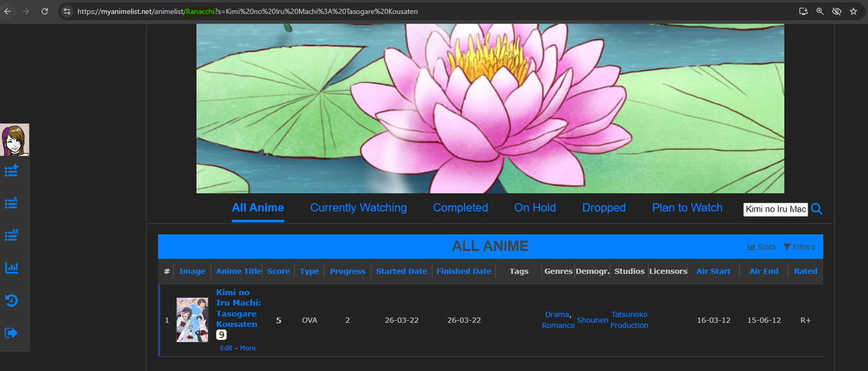Click the 9 badge under the anime title
Image resolution: width=868 pixels, height=371 pixels.
[x=221, y=335]
